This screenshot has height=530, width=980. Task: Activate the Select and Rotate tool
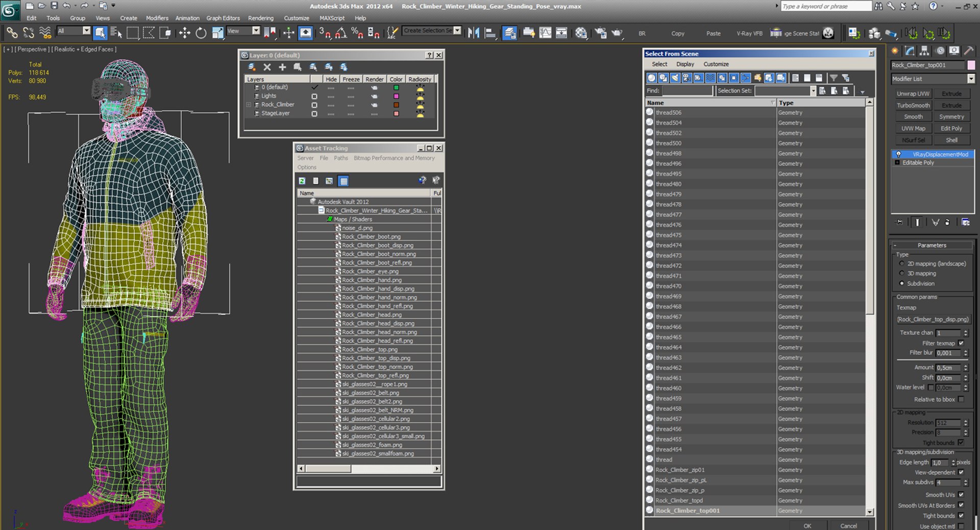pos(201,33)
